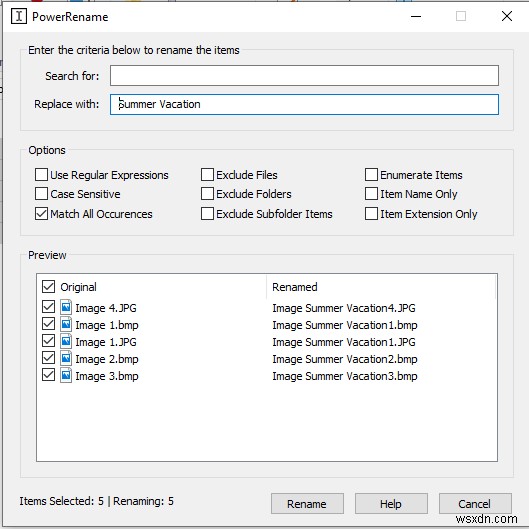The image size is (529, 529).
Task: Click renamed entry Image Summer Vacation3.bmp
Action: 345,376
